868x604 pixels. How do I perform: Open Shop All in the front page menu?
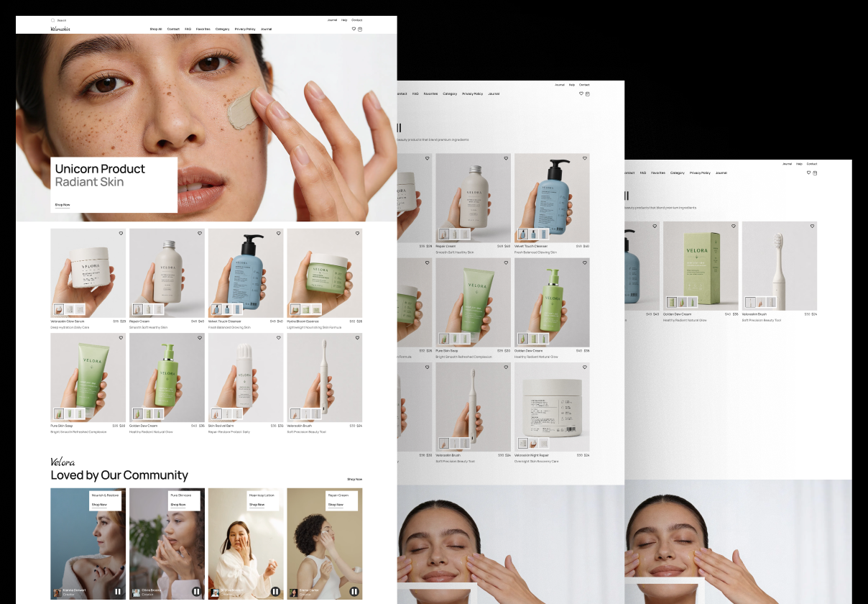(x=156, y=29)
